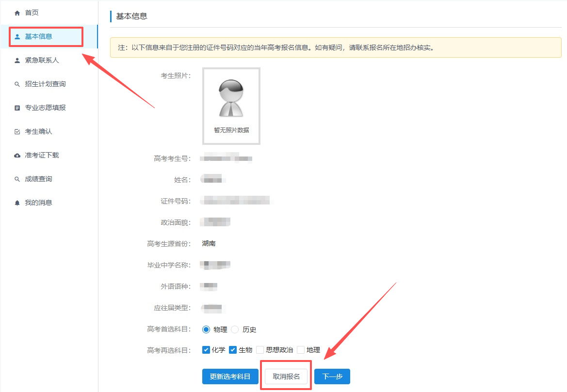The height and width of the screenshot is (392, 567).
Task: Click the search icon beside 招生计划查询
Action: (17, 84)
